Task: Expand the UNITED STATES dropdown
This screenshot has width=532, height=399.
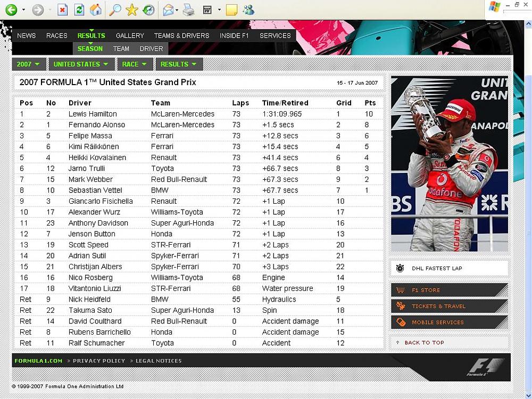Action: click(81, 64)
